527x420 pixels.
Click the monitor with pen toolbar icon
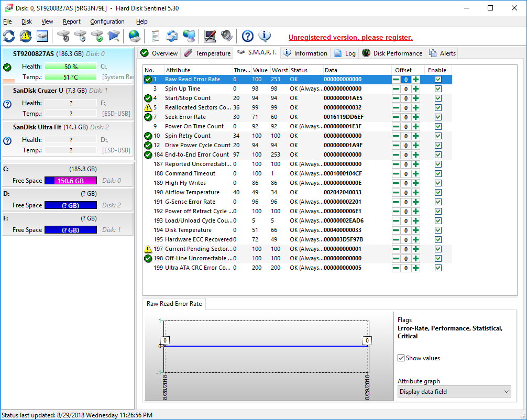(210, 36)
